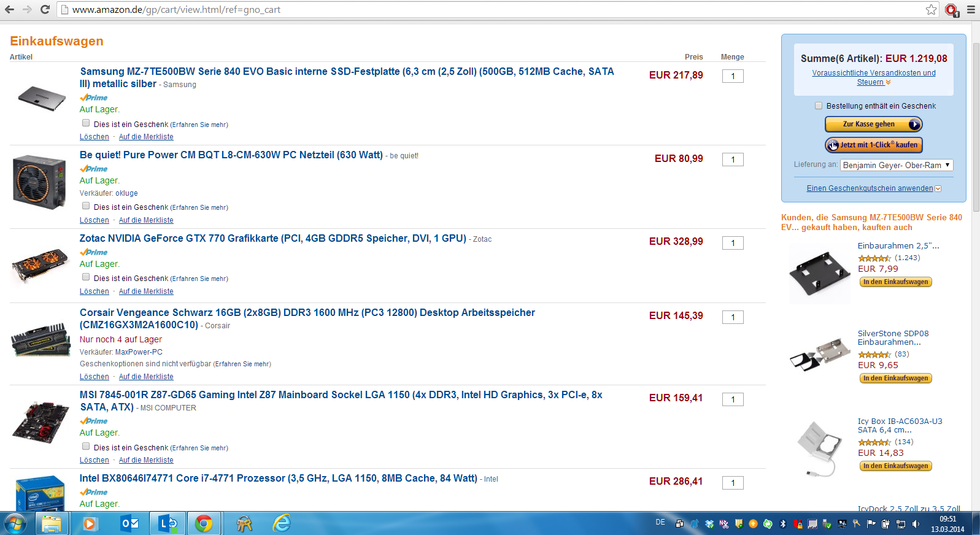Move Corsair Vengeance 'Auf die Merkliste'
Viewport: 980px width, 535px height.
click(146, 377)
